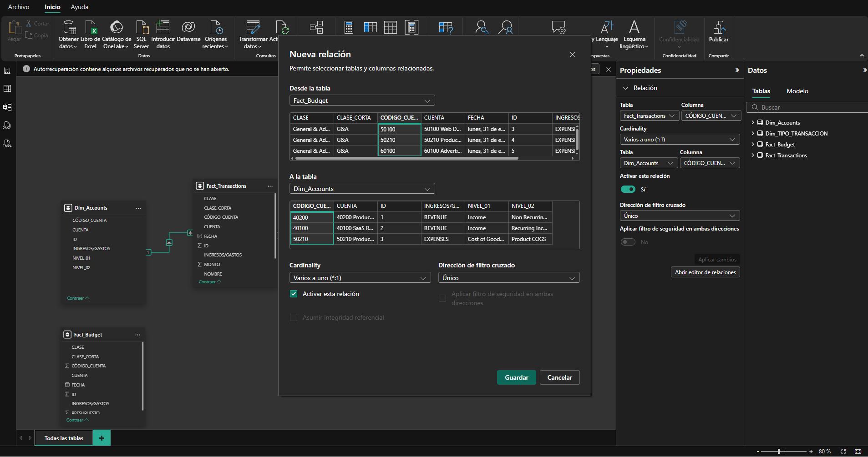This screenshot has height=457, width=868.
Task: Click the new measure calculator icon
Action: click(x=349, y=28)
